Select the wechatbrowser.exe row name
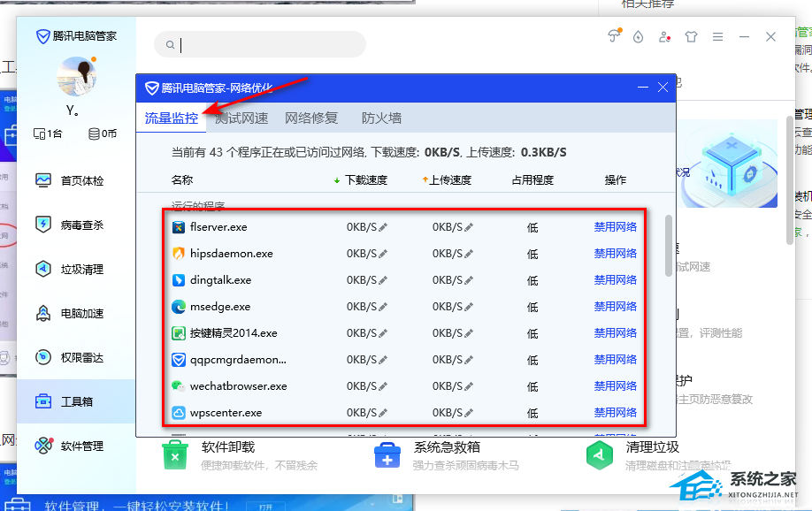 click(x=238, y=386)
